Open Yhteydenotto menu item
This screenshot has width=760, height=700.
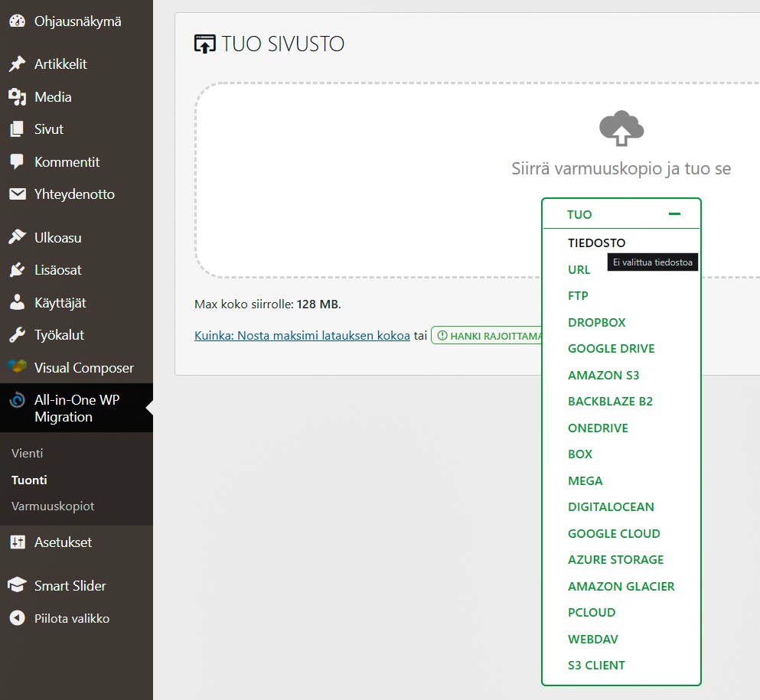[x=77, y=194]
